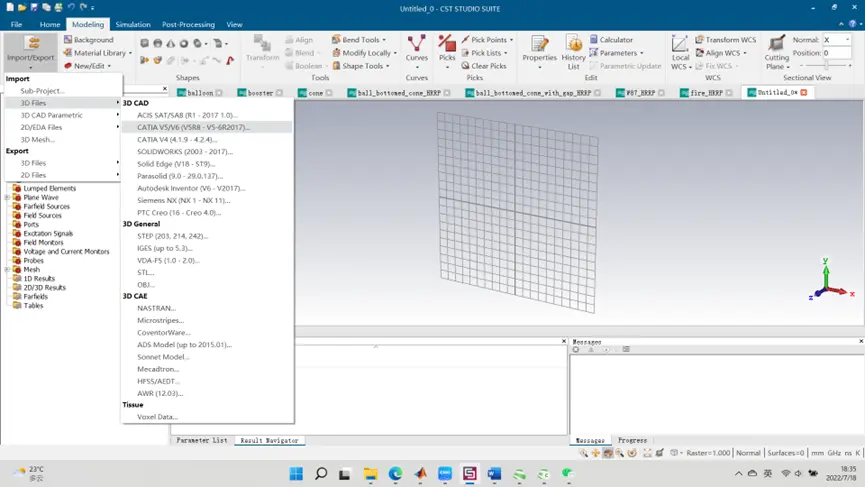
Task: Open Word from the taskbar
Action: 494,473
